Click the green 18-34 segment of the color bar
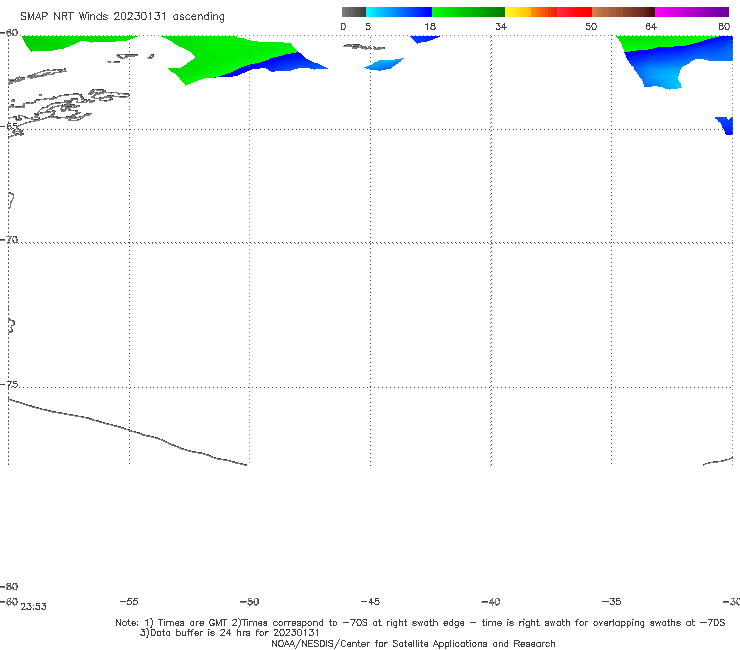 (x=468, y=12)
